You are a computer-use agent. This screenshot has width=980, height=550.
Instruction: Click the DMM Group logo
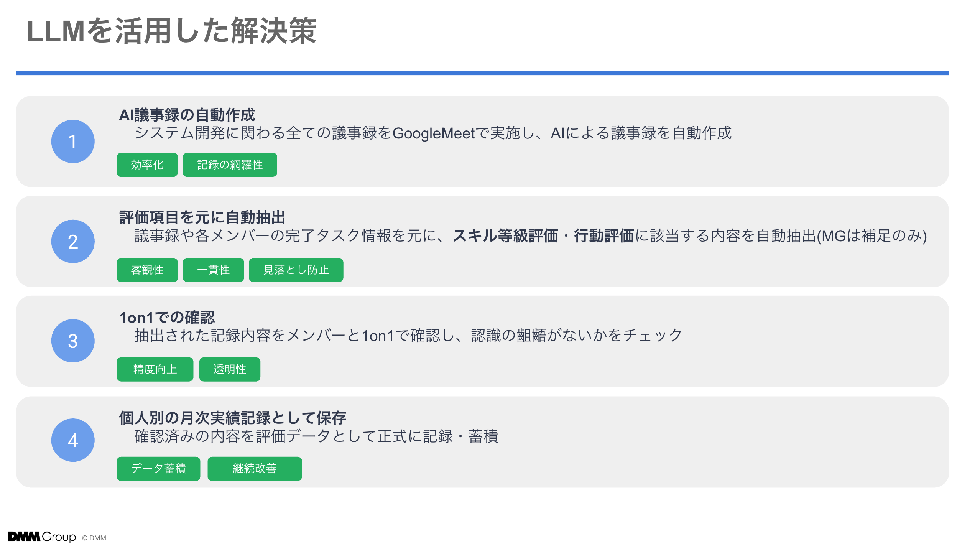click(42, 537)
